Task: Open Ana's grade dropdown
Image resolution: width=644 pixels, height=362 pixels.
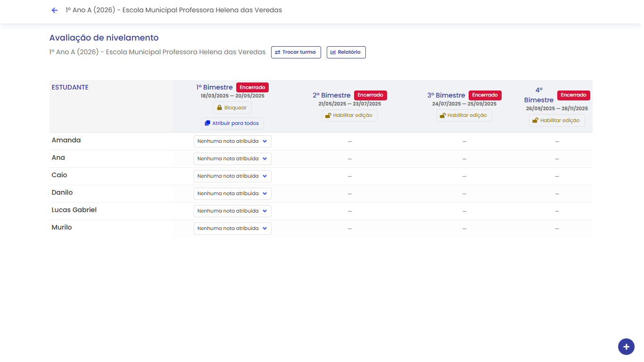Action: [232, 159]
